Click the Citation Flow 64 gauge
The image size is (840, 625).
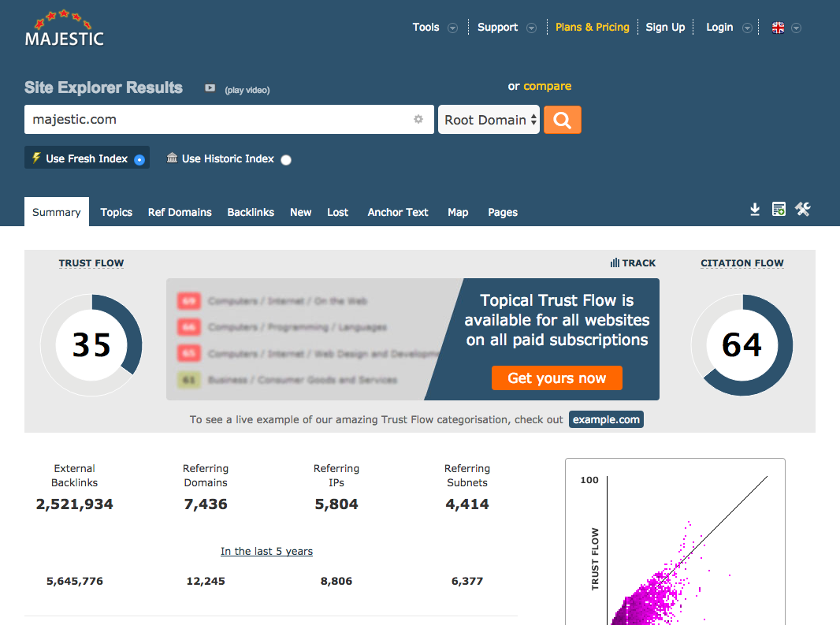pos(742,344)
